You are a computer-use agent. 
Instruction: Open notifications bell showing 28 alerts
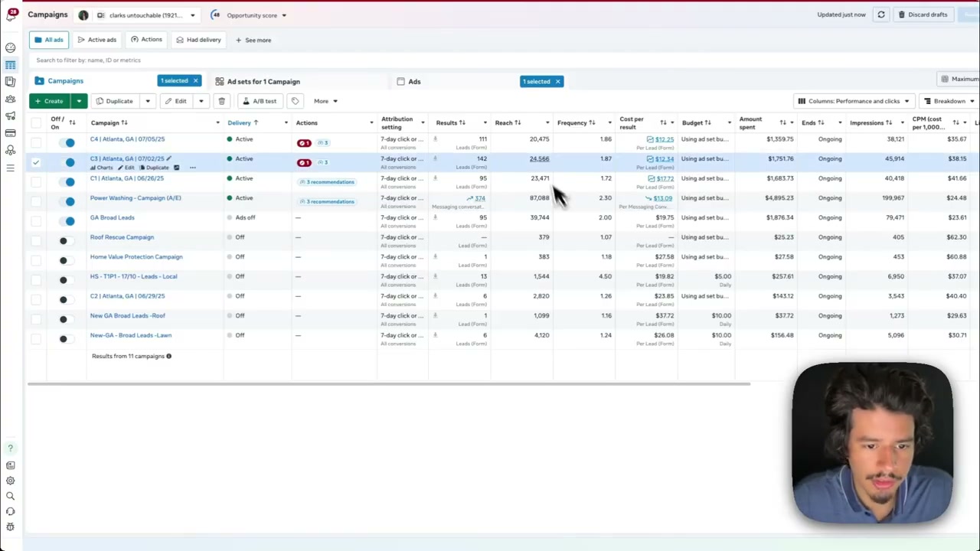11,15
